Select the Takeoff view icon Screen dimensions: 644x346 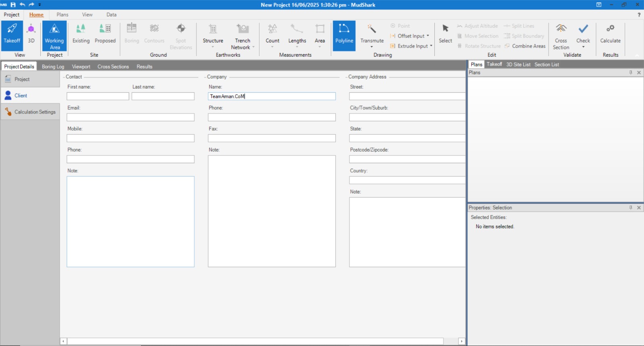tap(12, 35)
